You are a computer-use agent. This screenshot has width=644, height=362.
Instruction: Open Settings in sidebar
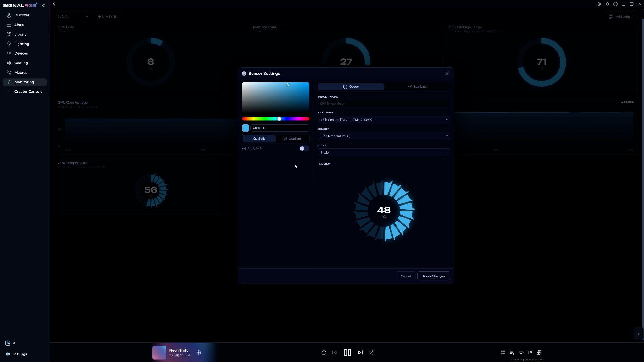click(16, 354)
